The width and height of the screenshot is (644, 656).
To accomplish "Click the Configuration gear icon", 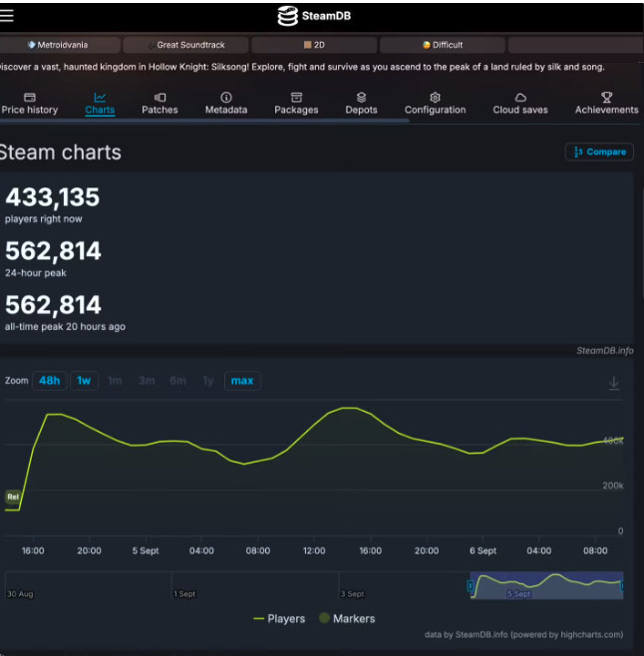I will (x=436, y=98).
